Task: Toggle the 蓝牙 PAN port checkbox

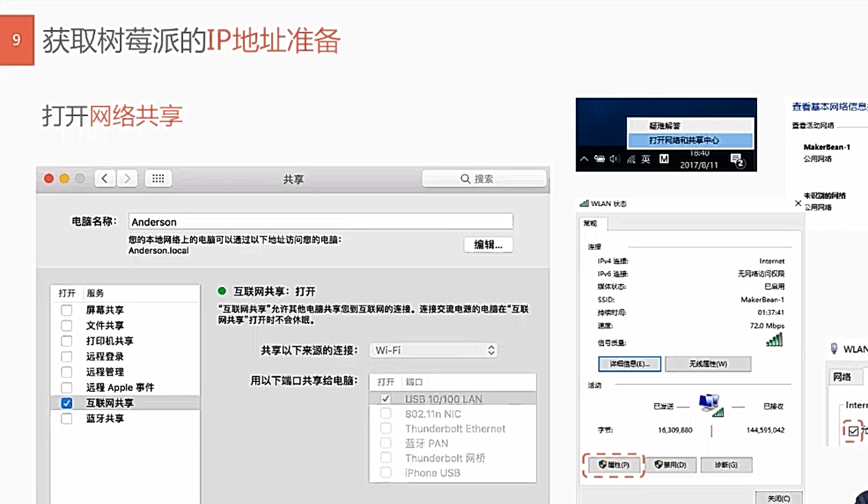Action: point(386,443)
